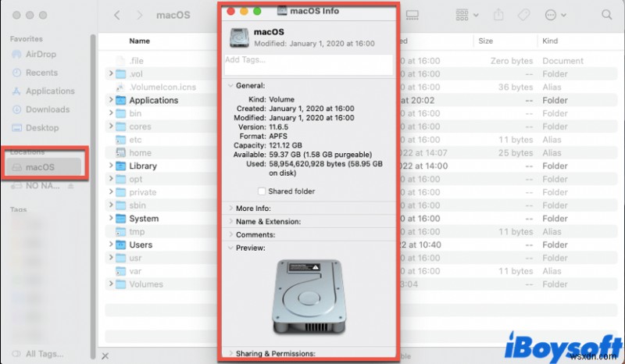This screenshot has width=625, height=364.
Task: Collapse the Preview section
Action: (x=230, y=248)
